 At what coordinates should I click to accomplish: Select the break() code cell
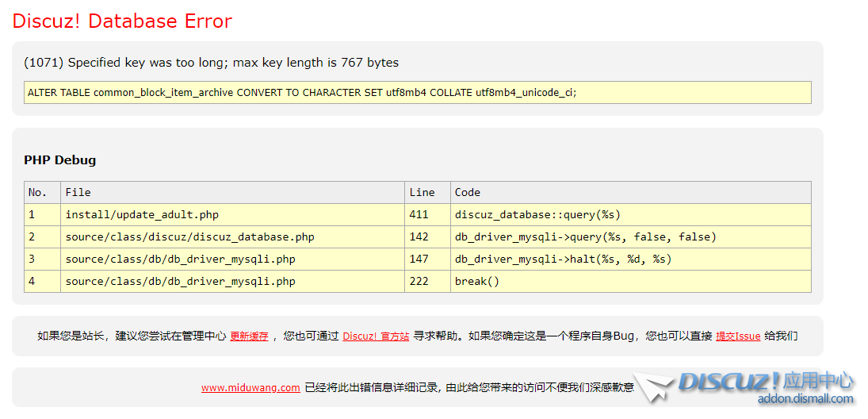coord(631,281)
